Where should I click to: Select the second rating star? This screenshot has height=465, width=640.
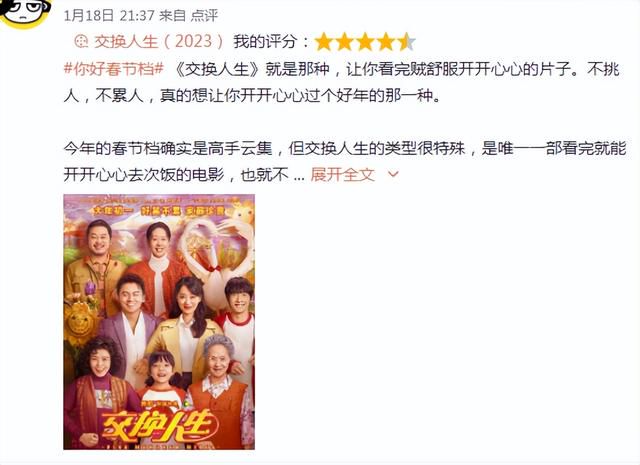[x=344, y=42]
